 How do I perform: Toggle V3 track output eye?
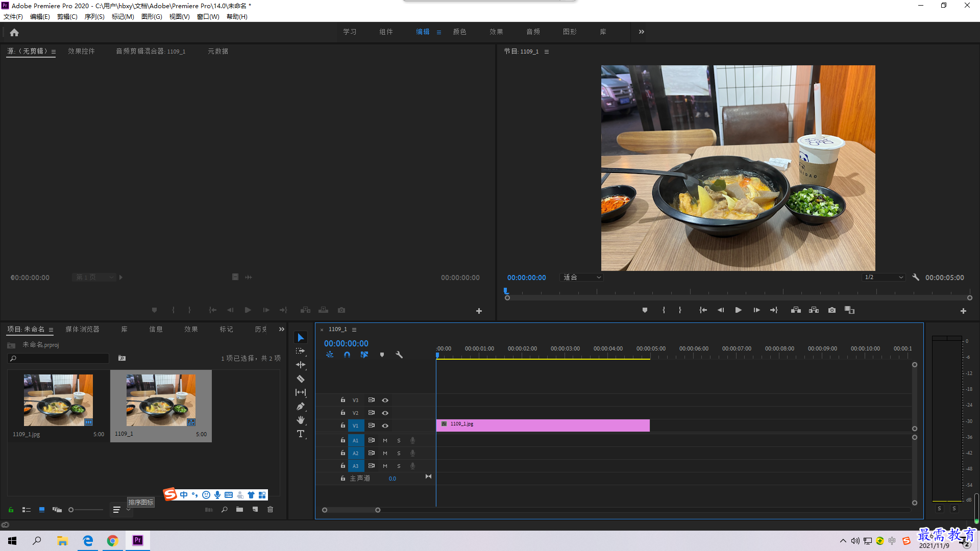[385, 400]
